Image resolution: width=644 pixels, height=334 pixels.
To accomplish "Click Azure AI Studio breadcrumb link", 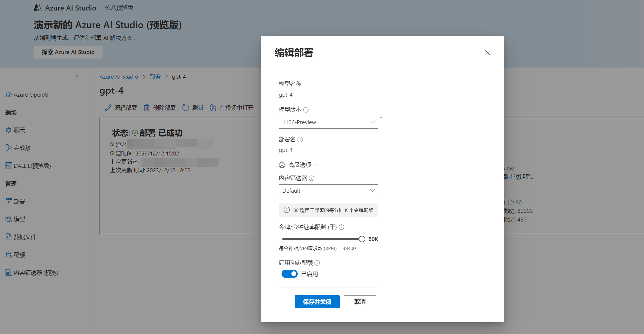I will coord(119,77).
